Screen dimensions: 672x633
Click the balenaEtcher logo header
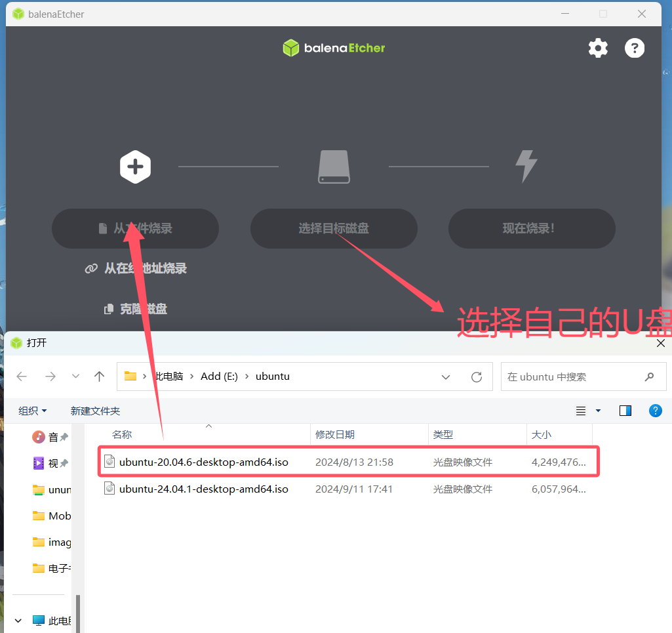pyautogui.click(x=334, y=48)
